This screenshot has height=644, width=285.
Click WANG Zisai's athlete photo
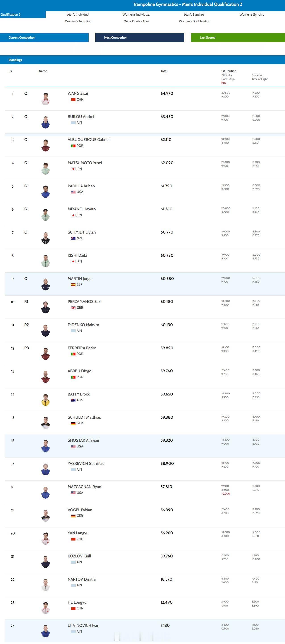coord(46,99)
